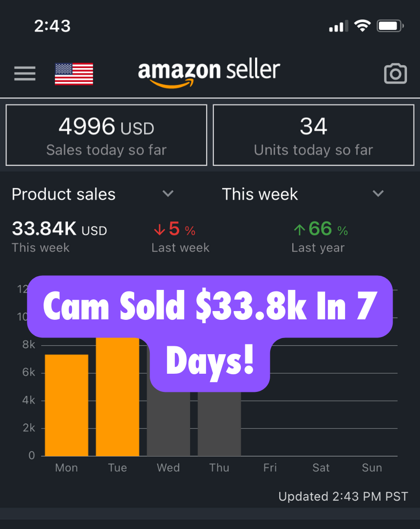Tap the Amazon seller logo

click(x=209, y=71)
